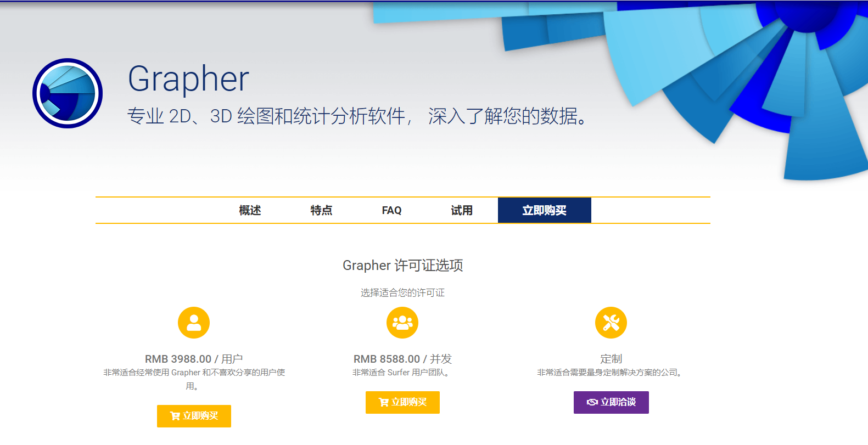The image size is (868, 445).
Task: Buy the RMB 3988.00 single-user license
Action: pyautogui.click(x=194, y=416)
